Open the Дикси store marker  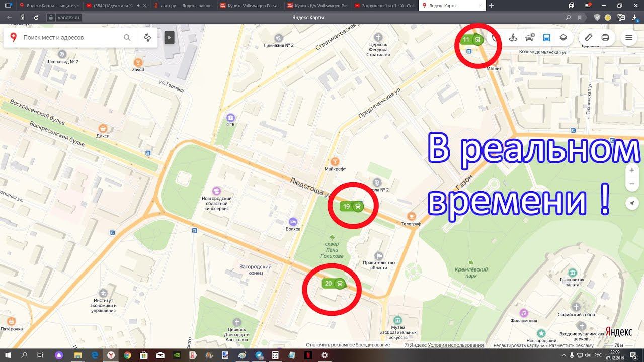coord(103,128)
